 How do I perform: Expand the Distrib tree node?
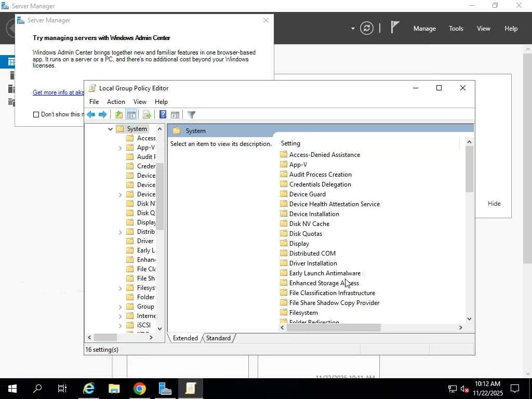(x=120, y=232)
